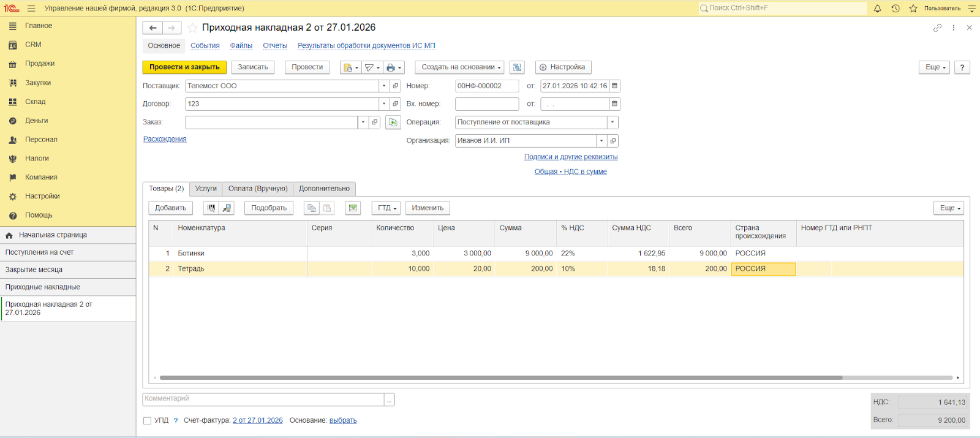Open Заказ card via open-form icon
Viewport: 980px width, 438px height.
coord(375,123)
